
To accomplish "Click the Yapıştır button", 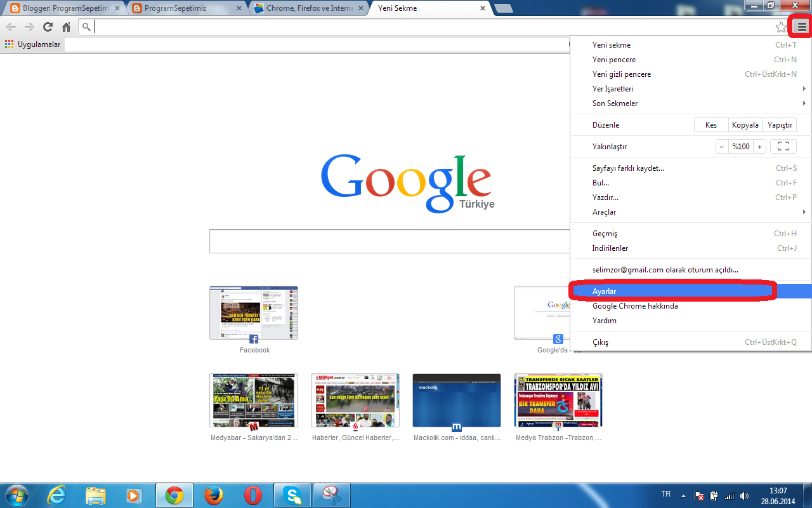I will coord(780,125).
